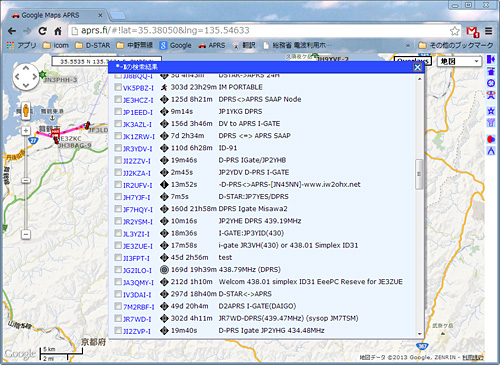Tick the JE3ZUE-I checkbox
Viewport: 500px width, 365px height.
(118, 245)
